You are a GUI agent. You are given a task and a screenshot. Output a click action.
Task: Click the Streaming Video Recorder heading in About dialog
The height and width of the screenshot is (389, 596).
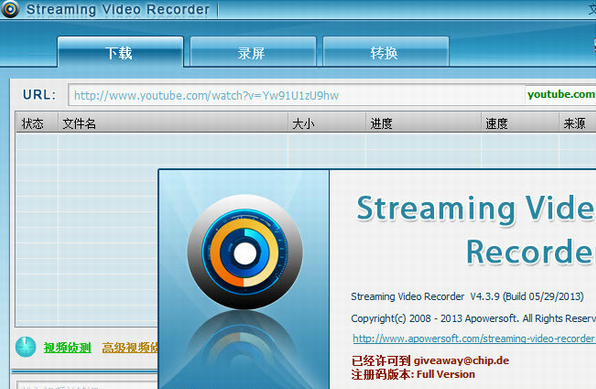click(x=476, y=230)
